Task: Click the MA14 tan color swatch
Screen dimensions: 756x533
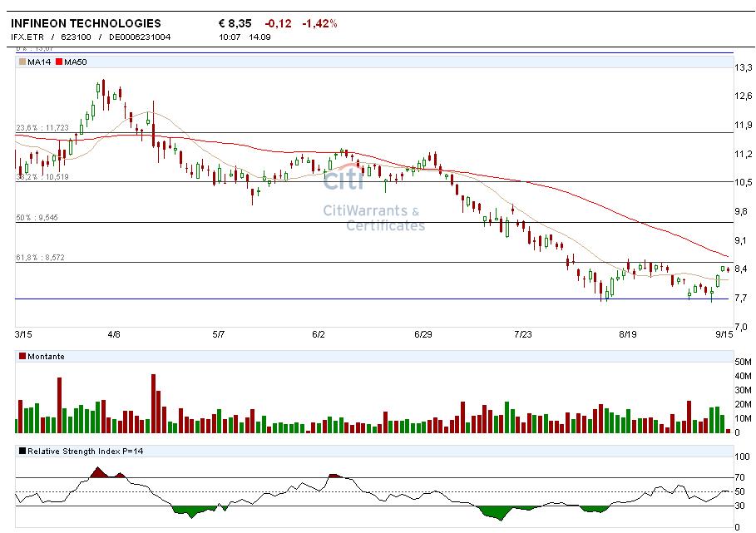Action: (22, 62)
